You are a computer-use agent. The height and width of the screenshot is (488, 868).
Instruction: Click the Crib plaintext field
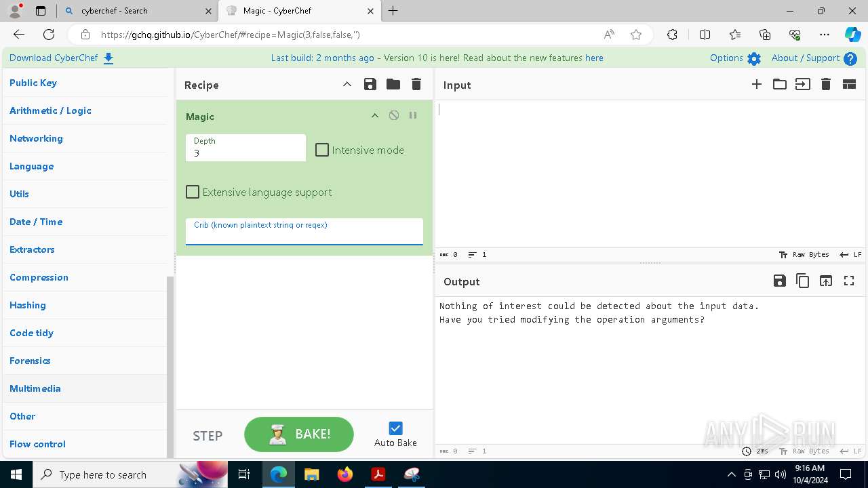(304, 231)
